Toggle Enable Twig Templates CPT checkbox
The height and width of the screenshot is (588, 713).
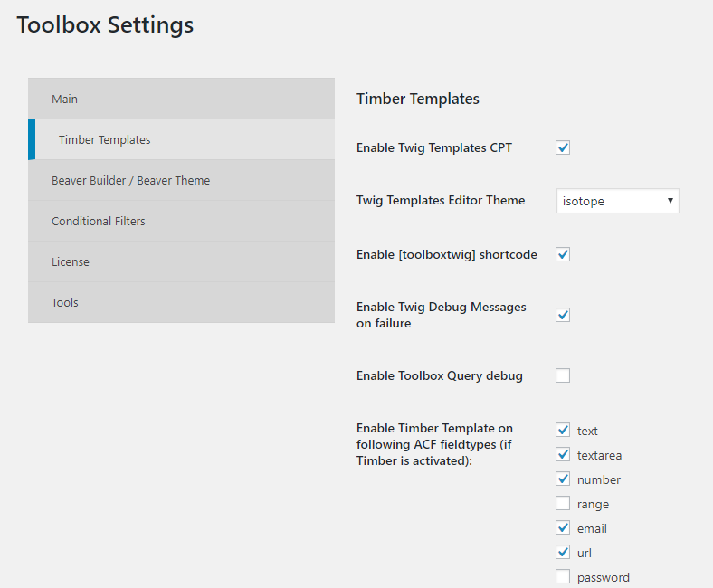tap(563, 147)
